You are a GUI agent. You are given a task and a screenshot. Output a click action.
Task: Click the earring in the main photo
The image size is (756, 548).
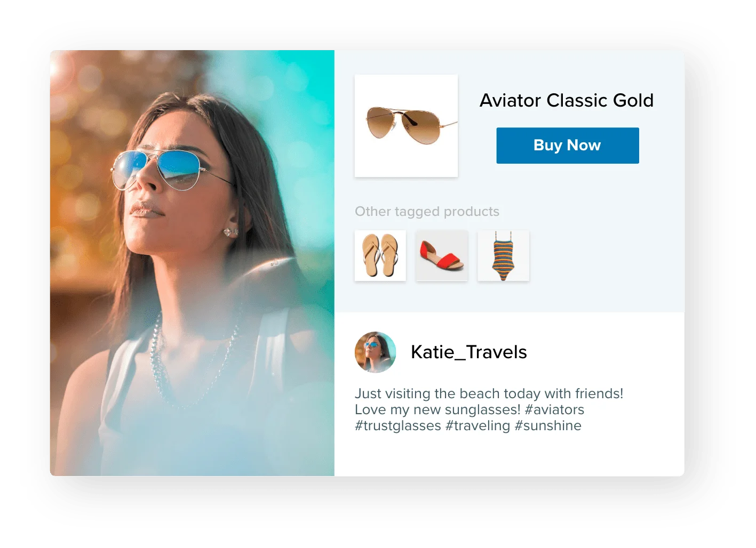pyautogui.click(x=230, y=232)
